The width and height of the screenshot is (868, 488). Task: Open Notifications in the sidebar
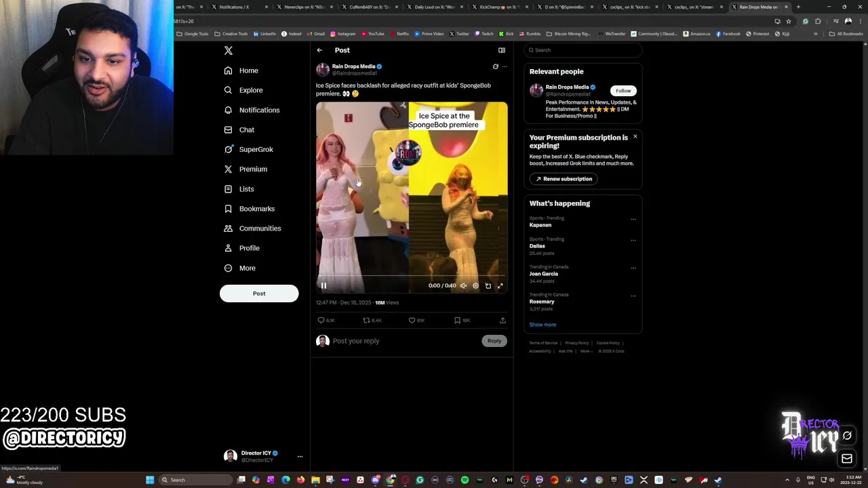click(x=252, y=110)
